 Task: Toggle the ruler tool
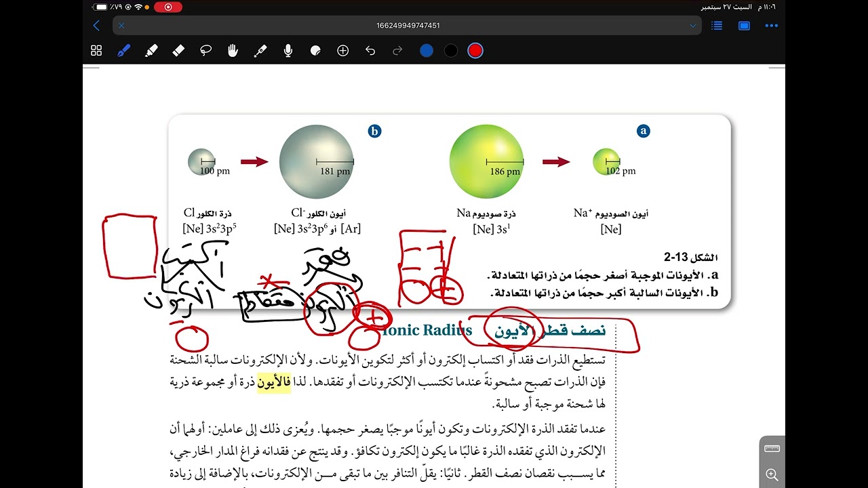click(772, 449)
